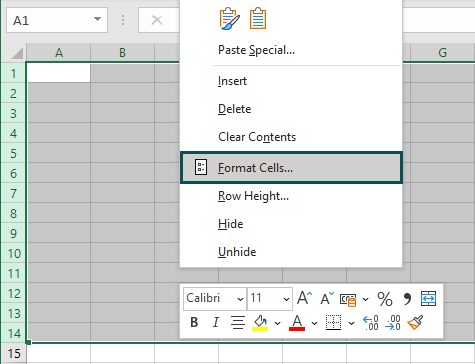Toggle Italic formatting

[216, 322]
